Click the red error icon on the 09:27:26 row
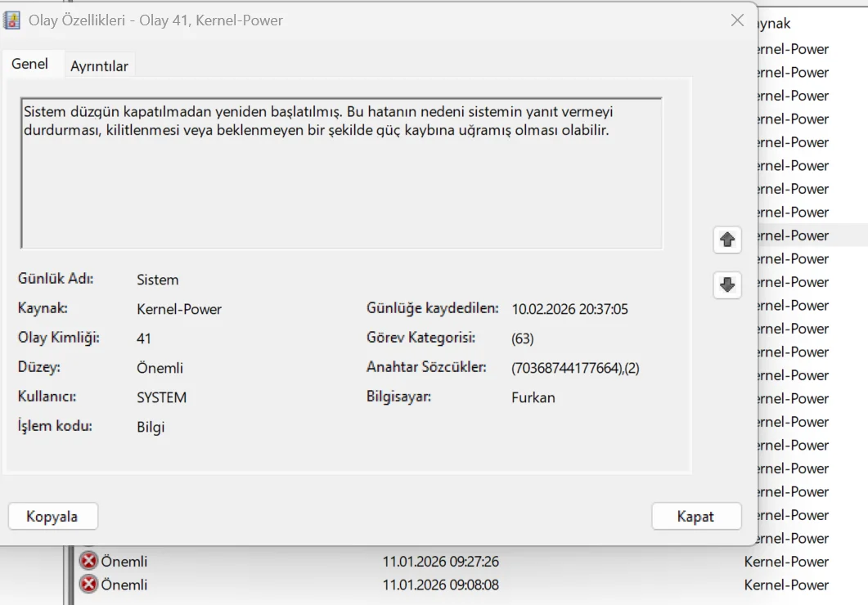This screenshot has width=868, height=605. click(x=88, y=562)
